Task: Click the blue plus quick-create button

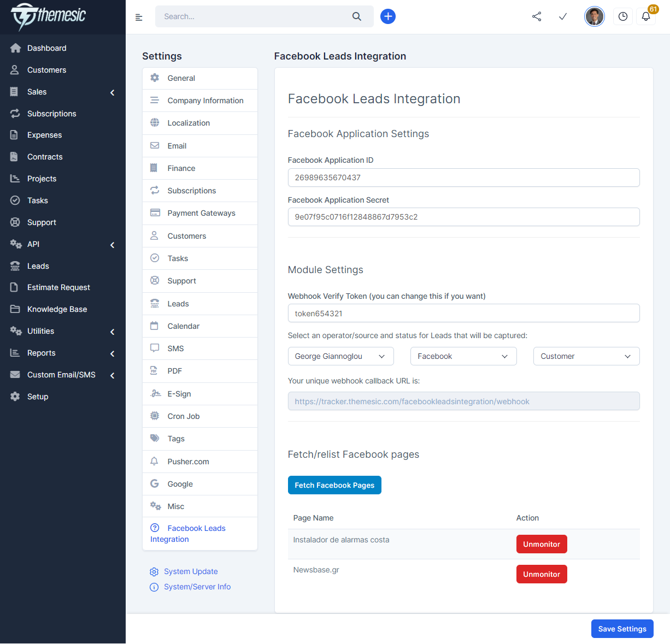Action: point(388,16)
